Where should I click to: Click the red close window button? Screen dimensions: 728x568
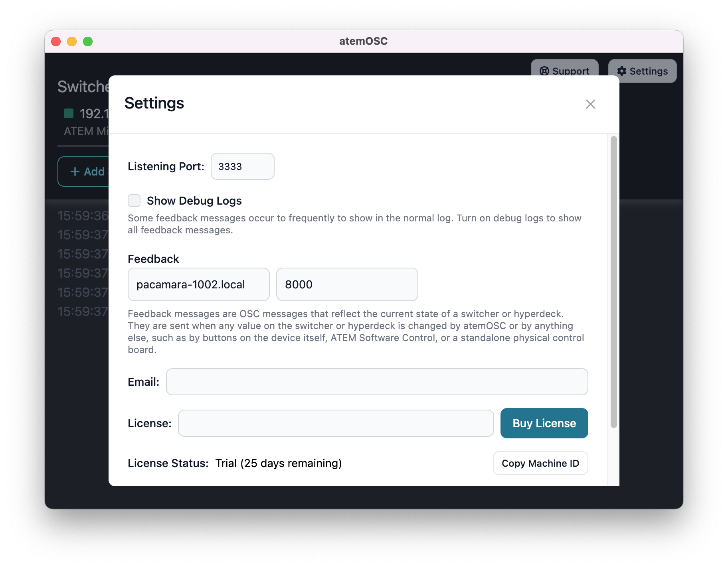[56, 41]
